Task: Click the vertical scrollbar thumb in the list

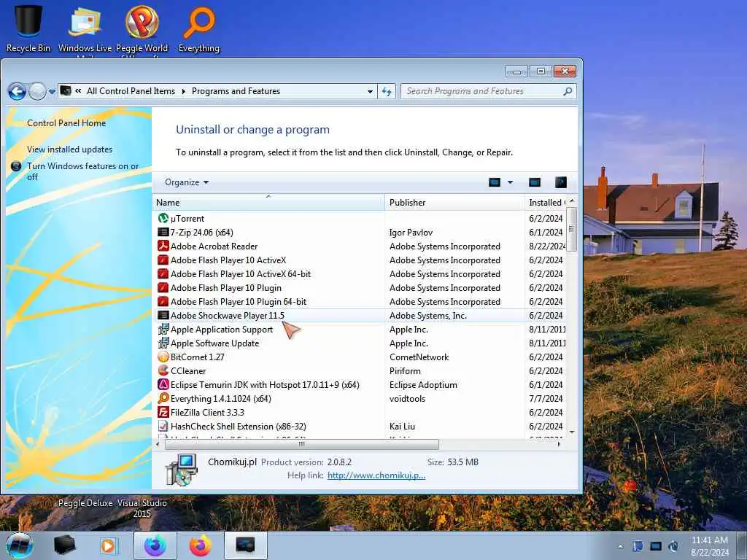Action: coord(572,229)
